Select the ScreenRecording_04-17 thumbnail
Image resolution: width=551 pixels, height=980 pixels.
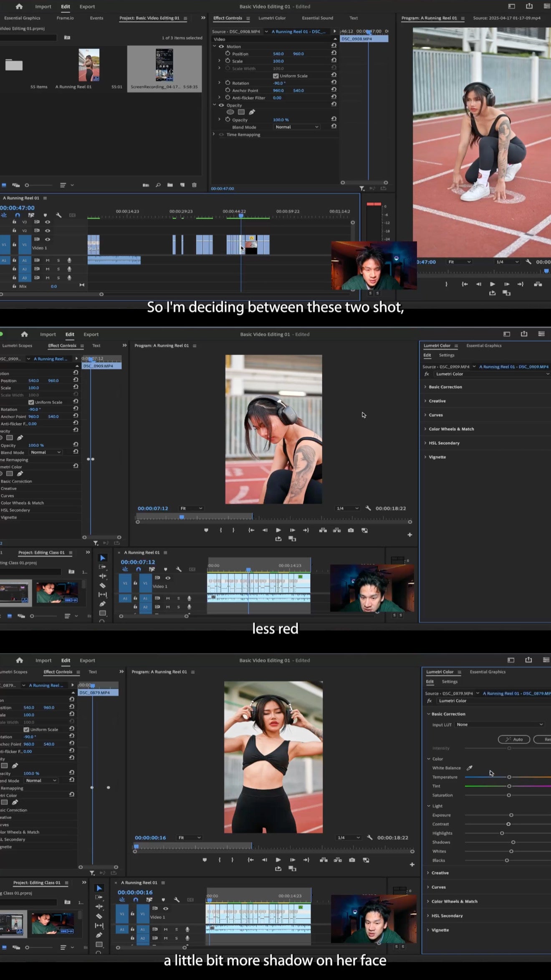(164, 65)
